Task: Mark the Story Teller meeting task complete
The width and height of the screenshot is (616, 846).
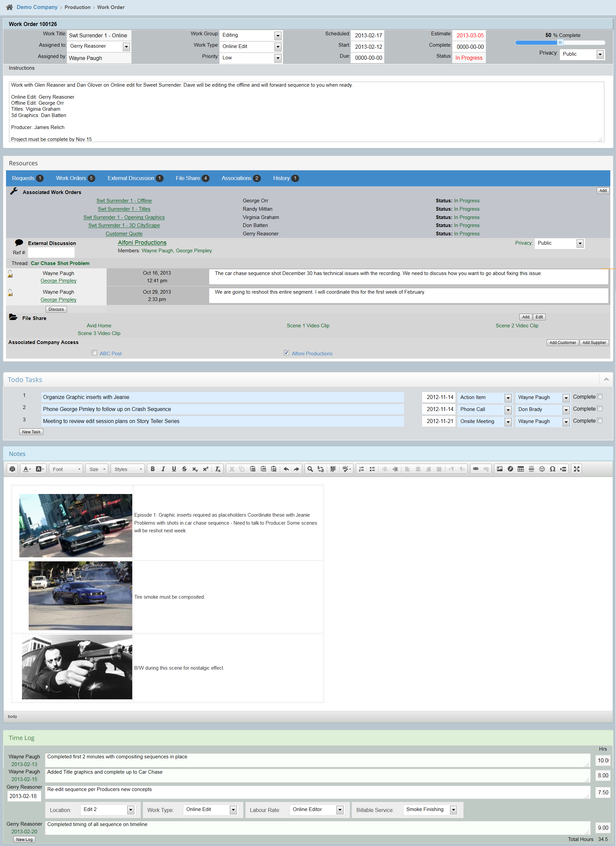Action: (x=600, y=420)
